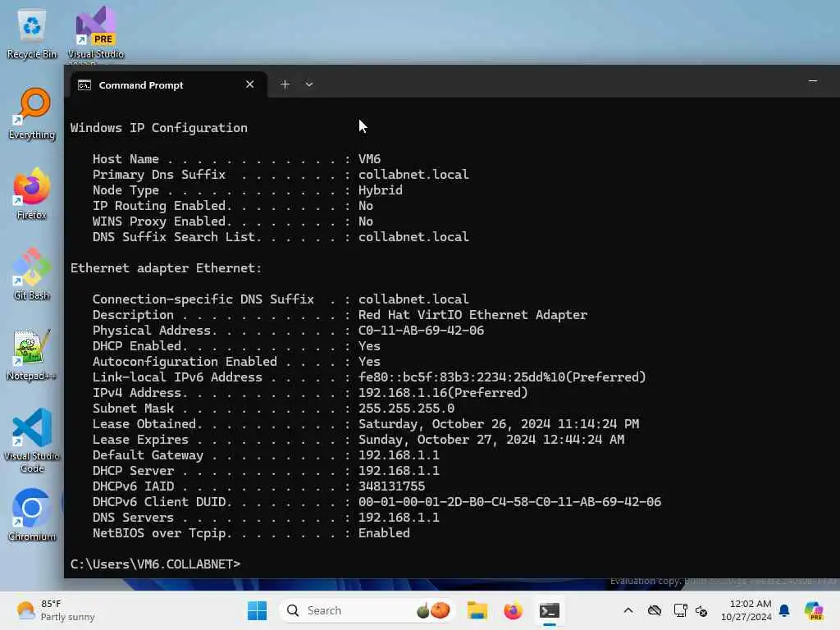Click the Default Gateway value 192.168.1.1
840x630 pixels.
[399, 455]
